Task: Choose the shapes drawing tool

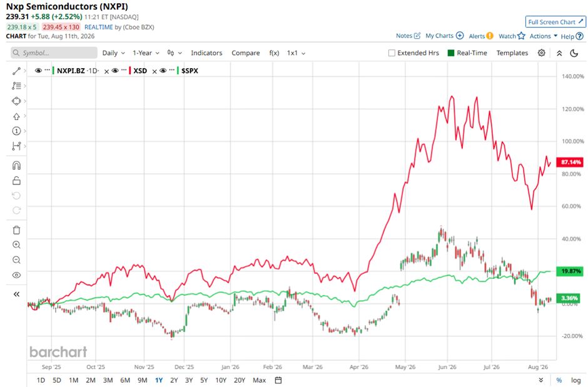Action: 16,101
